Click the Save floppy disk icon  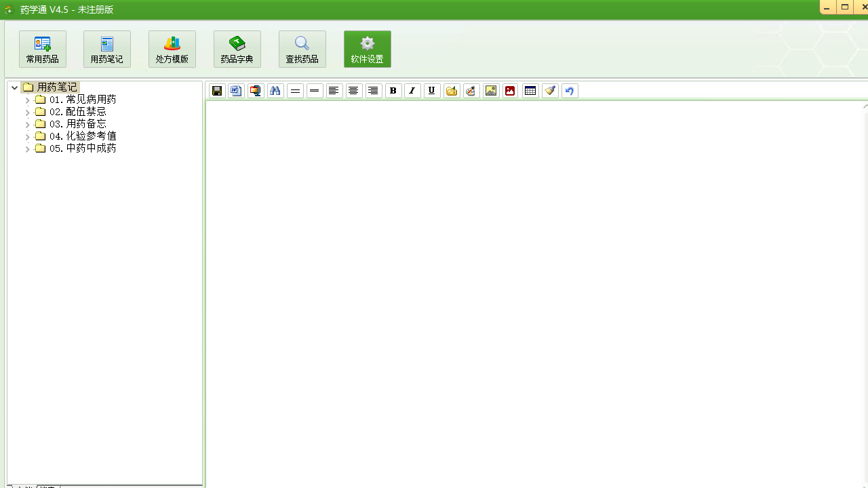[217, 91]
